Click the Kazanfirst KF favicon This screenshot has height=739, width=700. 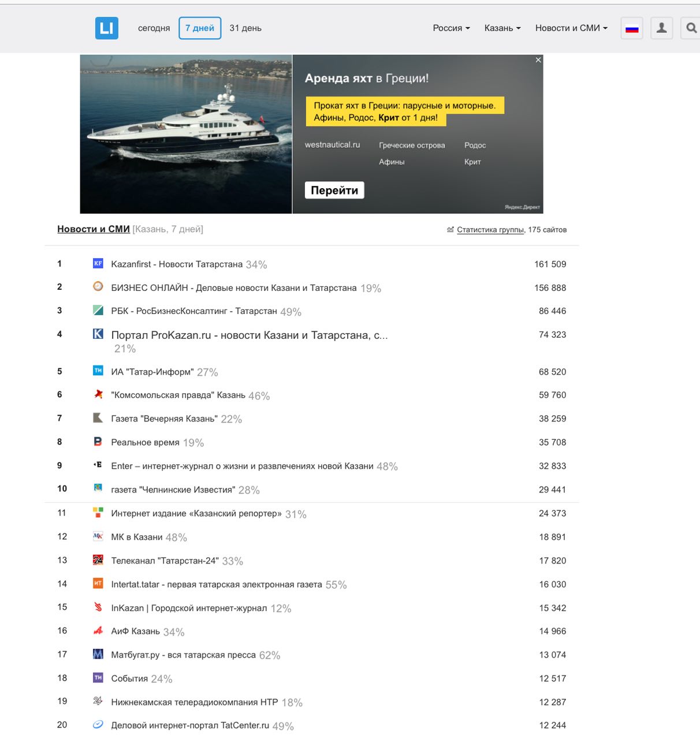point(98,263)
